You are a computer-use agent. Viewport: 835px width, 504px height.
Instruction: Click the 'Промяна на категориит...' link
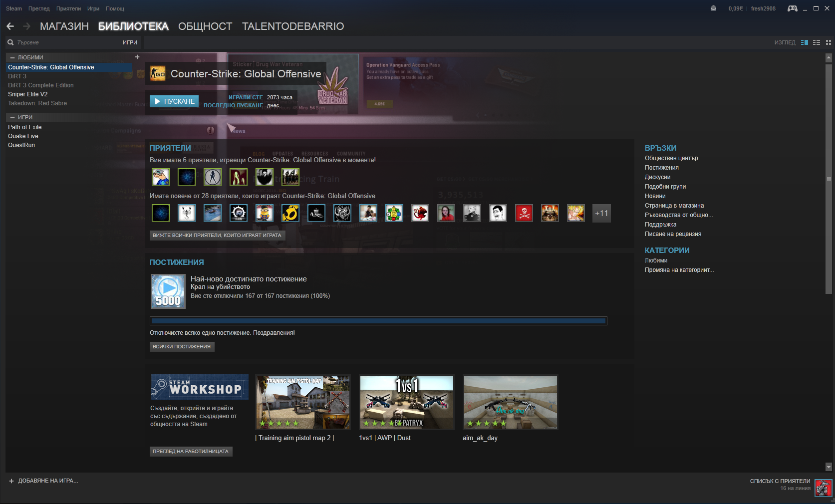[679, 270]
